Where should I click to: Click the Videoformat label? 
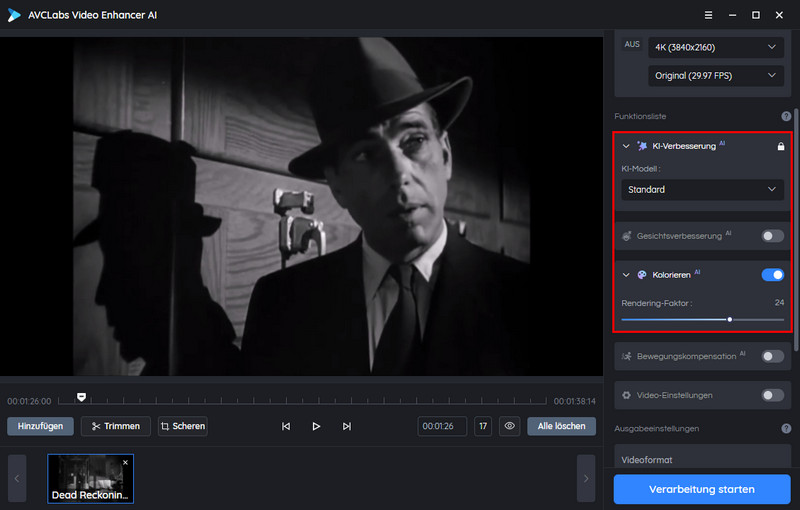pos(646,460)
